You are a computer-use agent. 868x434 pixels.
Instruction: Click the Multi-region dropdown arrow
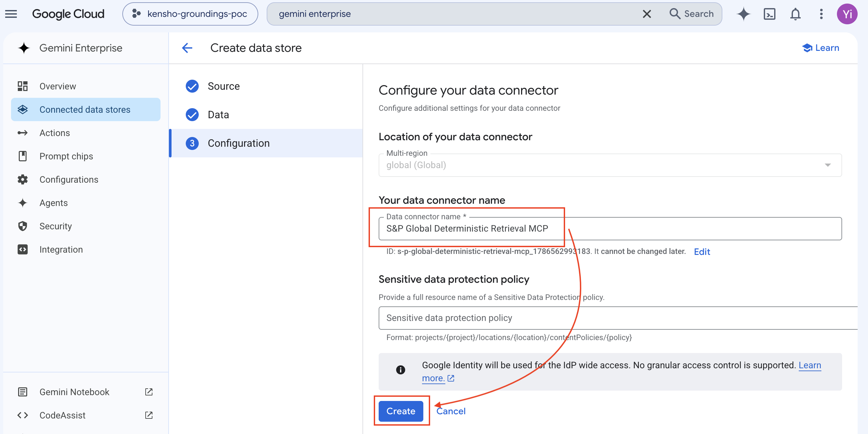tap(828, 165)
